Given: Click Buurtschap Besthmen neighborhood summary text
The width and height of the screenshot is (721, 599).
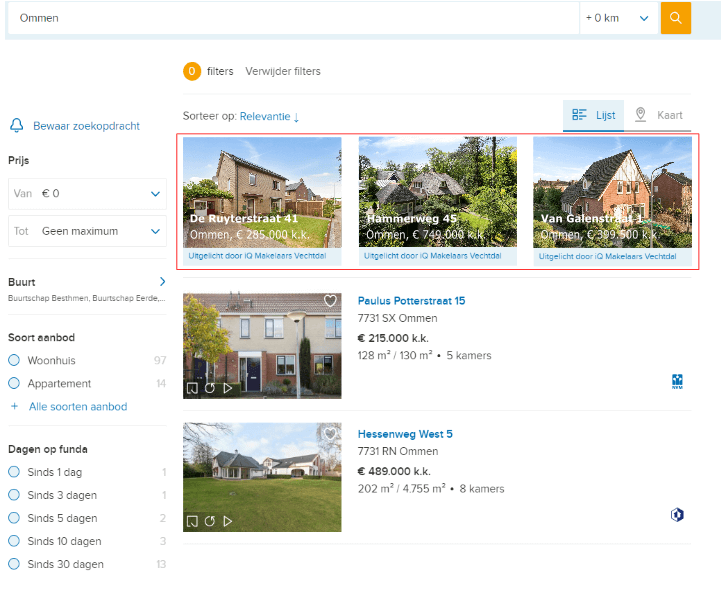Looking at the screenshot, I should (x=86, y=298).
